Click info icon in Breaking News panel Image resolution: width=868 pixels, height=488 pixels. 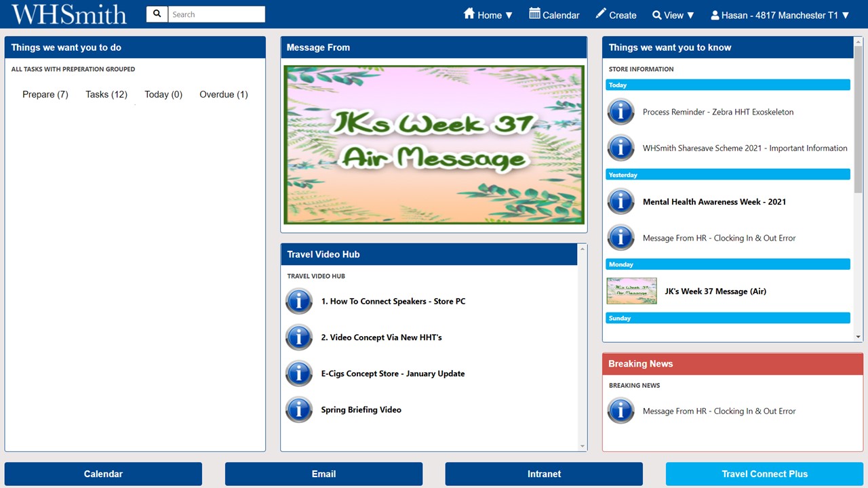(620, 411)
